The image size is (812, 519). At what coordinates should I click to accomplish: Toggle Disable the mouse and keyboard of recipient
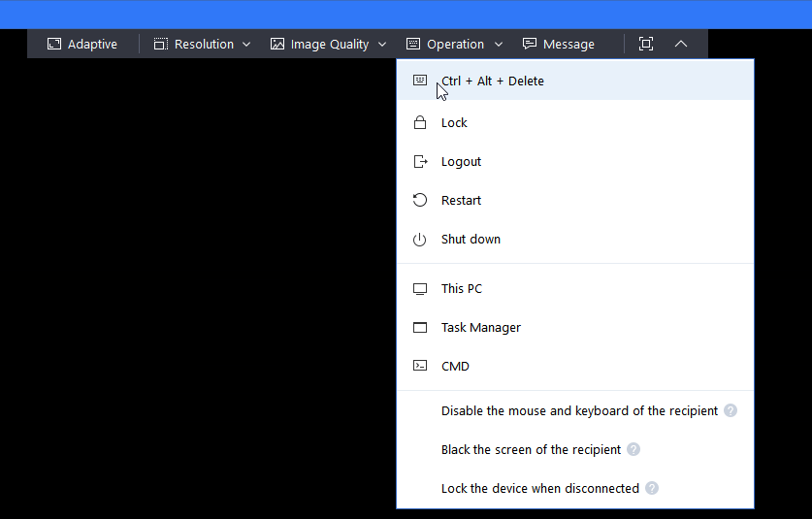click(579, 411)
